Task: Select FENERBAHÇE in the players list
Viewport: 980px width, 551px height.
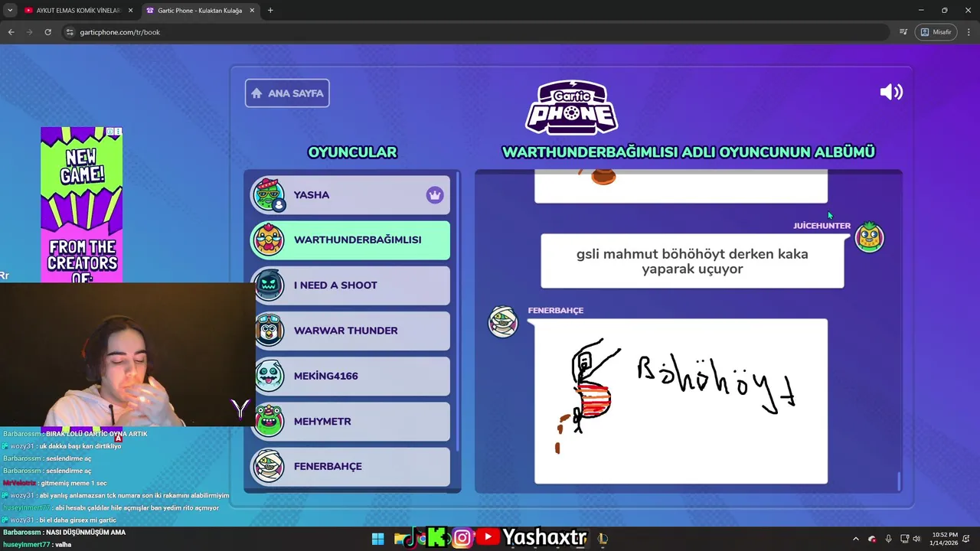Action: (x=351, y=467)
